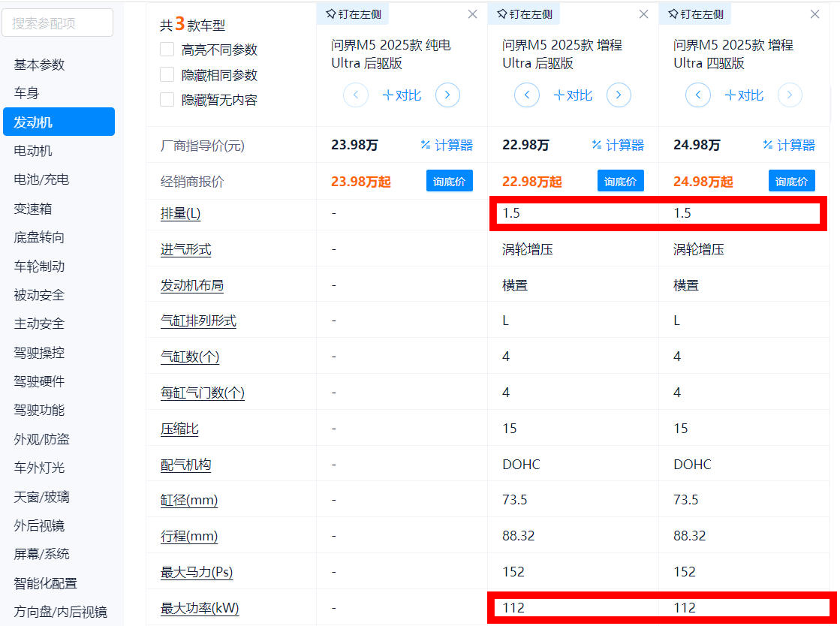This screenshot has height=626, width=840.
Task: View 最大功率(kW) parameter explanation
Action: point(200,608)
